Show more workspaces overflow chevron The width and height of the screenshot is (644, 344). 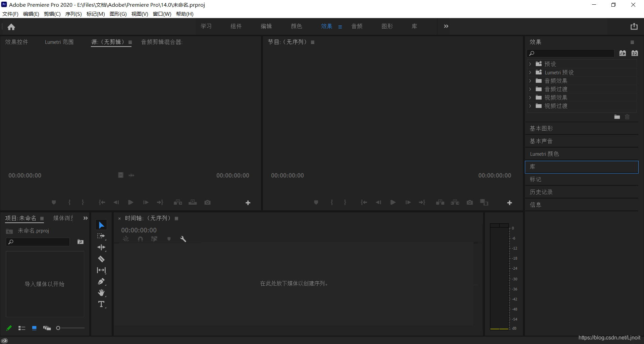click(x=446, y=26)
